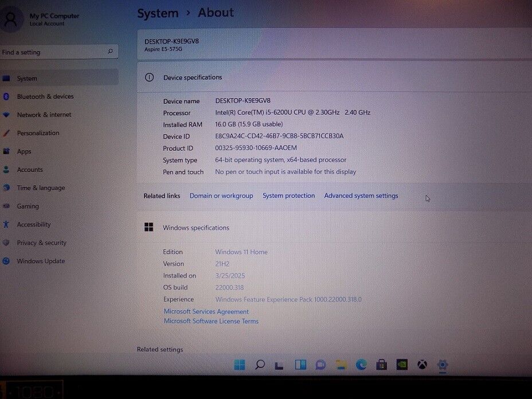
Task: Open Microsoft Services Agreement link
Action: point(206,311)
